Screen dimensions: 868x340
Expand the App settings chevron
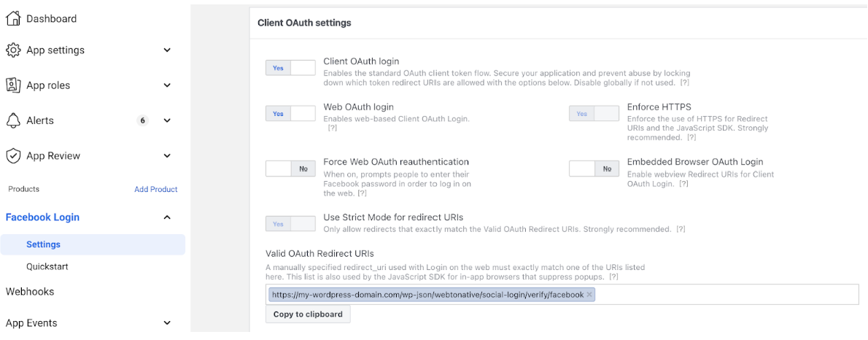(x=167, y=50)
